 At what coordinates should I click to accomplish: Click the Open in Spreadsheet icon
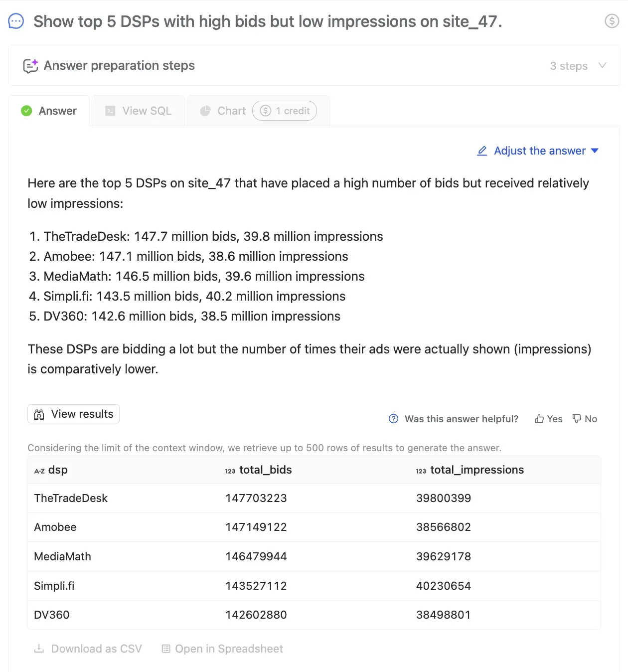(166, 649)
